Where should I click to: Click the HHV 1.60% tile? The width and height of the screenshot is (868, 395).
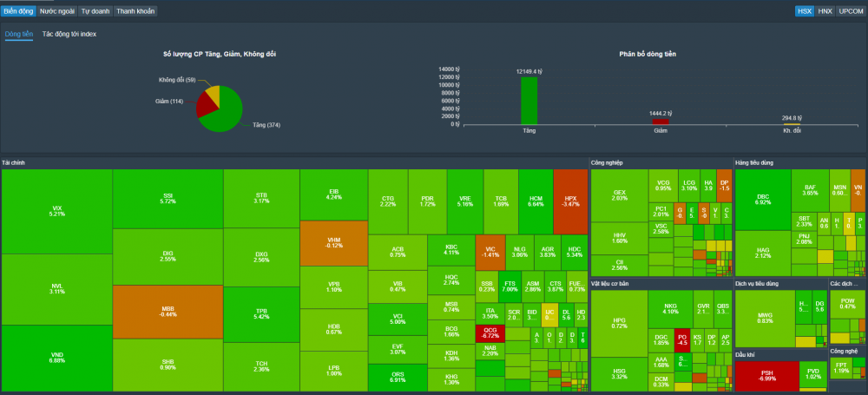620,238
